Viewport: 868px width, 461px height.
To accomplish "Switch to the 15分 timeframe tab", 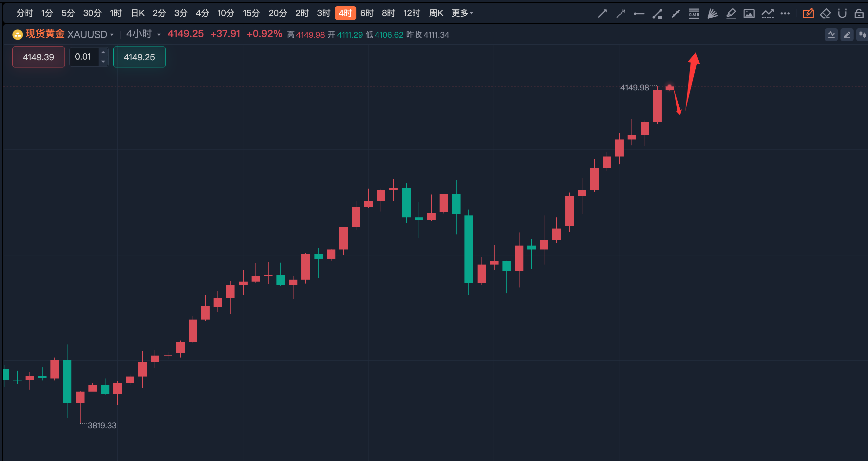I will tap(251, 13).
